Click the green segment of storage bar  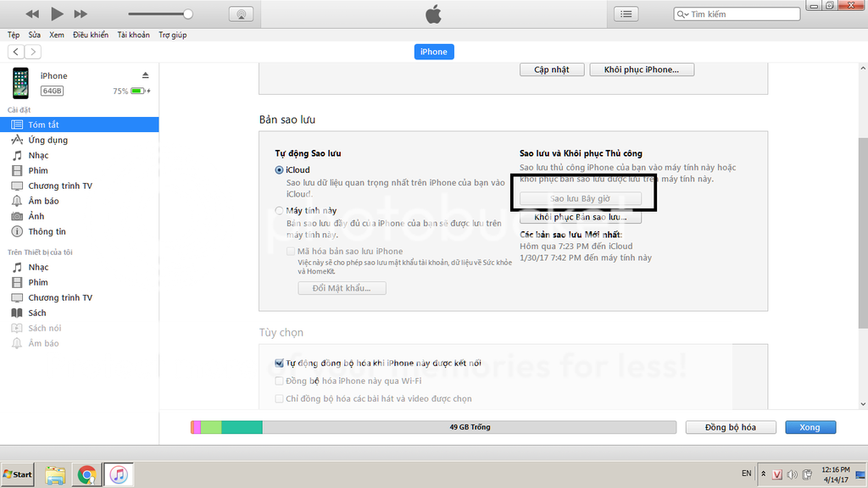[x=211, y=427]
